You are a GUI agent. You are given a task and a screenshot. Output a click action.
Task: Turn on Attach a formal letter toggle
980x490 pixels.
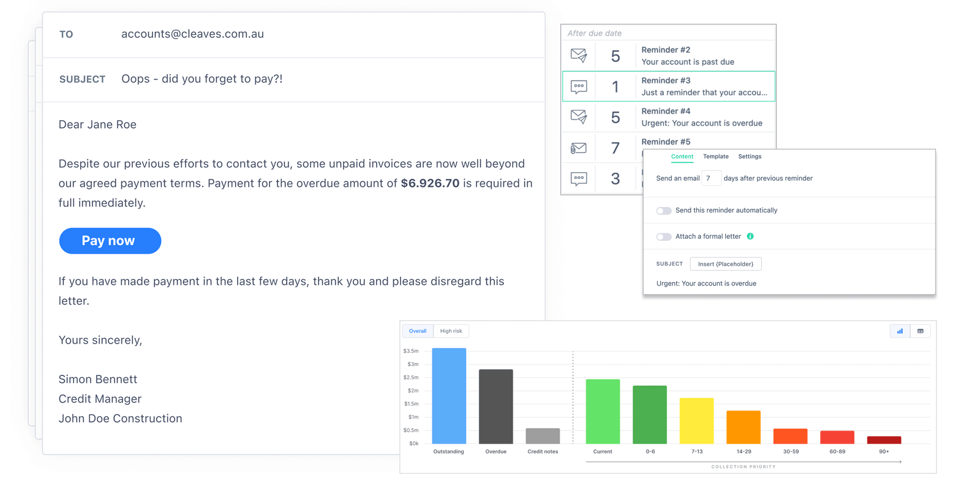(x=663, y=237)
